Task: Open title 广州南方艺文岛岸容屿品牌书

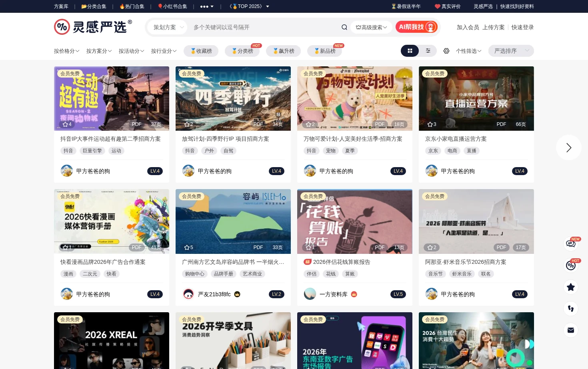Action: pos(233,262)
